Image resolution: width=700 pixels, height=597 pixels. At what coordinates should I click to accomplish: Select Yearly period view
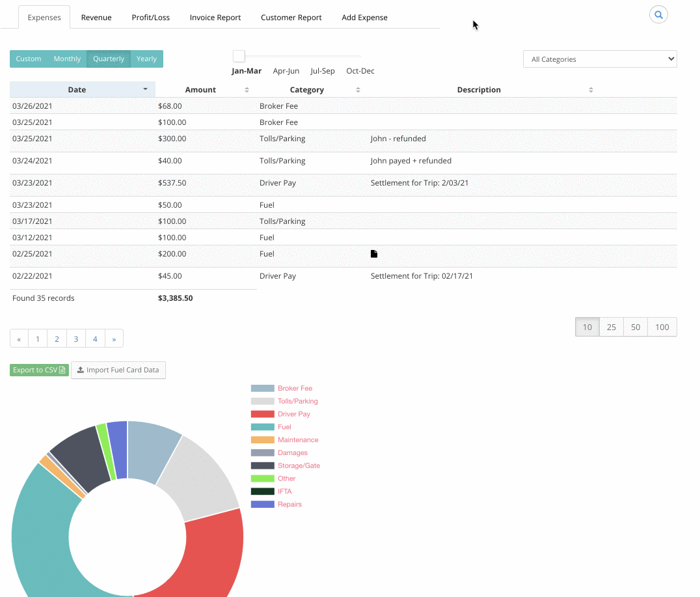point(146,59)
